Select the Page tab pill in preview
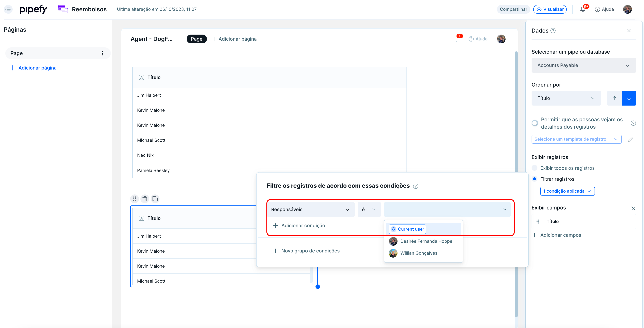Screen dimensions: 644x328 196,39
